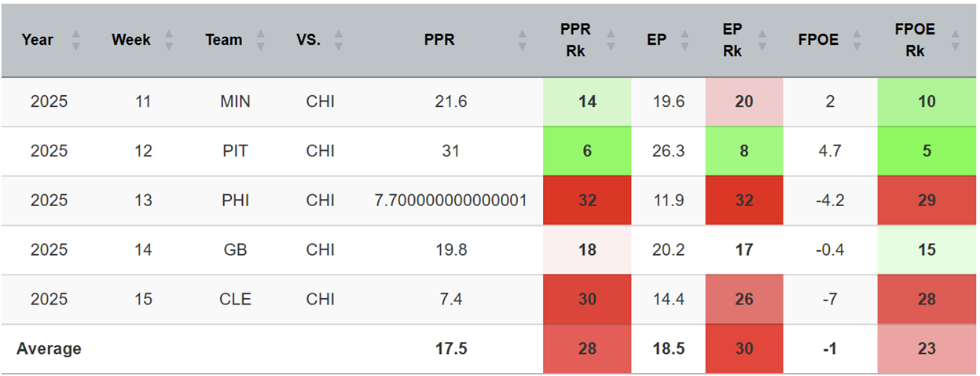Image resolution: width=980 pixels, height=376 pixels.
Task: Click the Average row label
Action: click(50, 348)
